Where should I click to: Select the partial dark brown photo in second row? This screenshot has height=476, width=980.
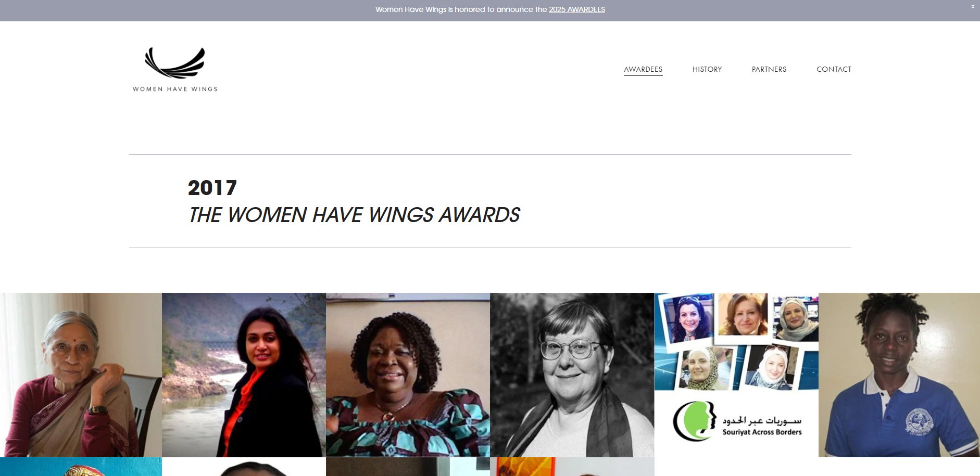click(408, 467)
